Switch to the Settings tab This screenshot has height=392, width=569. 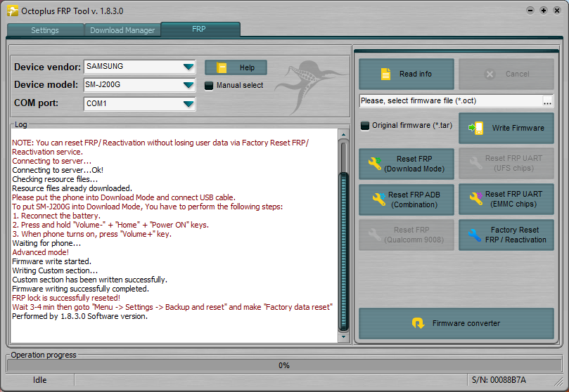45,30
